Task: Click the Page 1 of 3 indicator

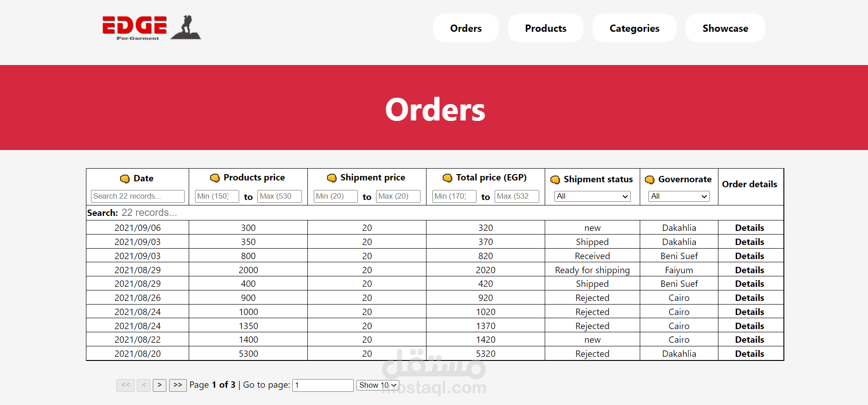Action: click(212, 385)
